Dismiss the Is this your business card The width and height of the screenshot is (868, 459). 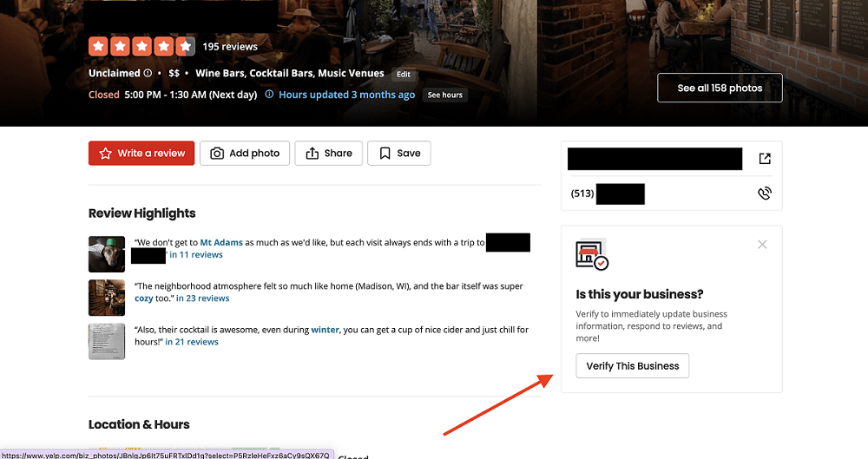click(x=762, y=244)
